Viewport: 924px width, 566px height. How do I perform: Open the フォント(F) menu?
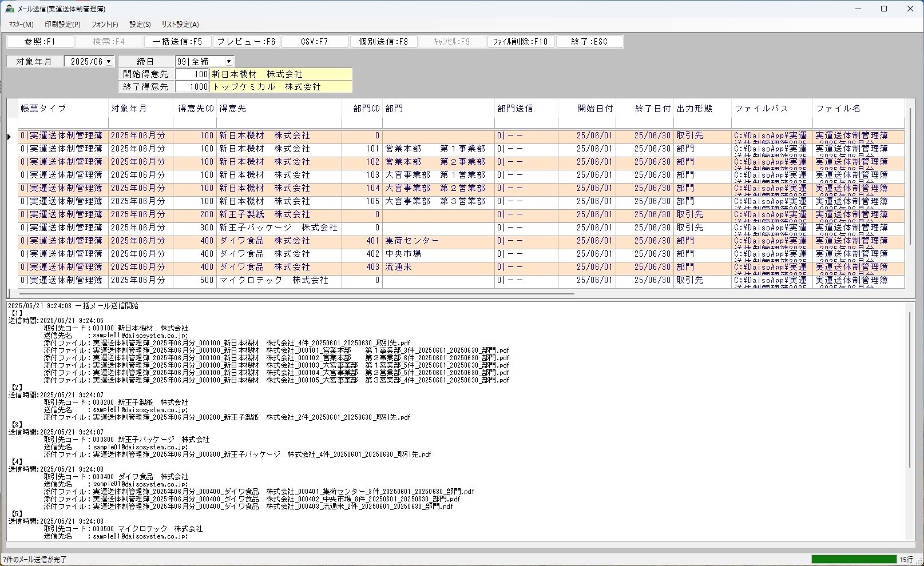[105, 25]
